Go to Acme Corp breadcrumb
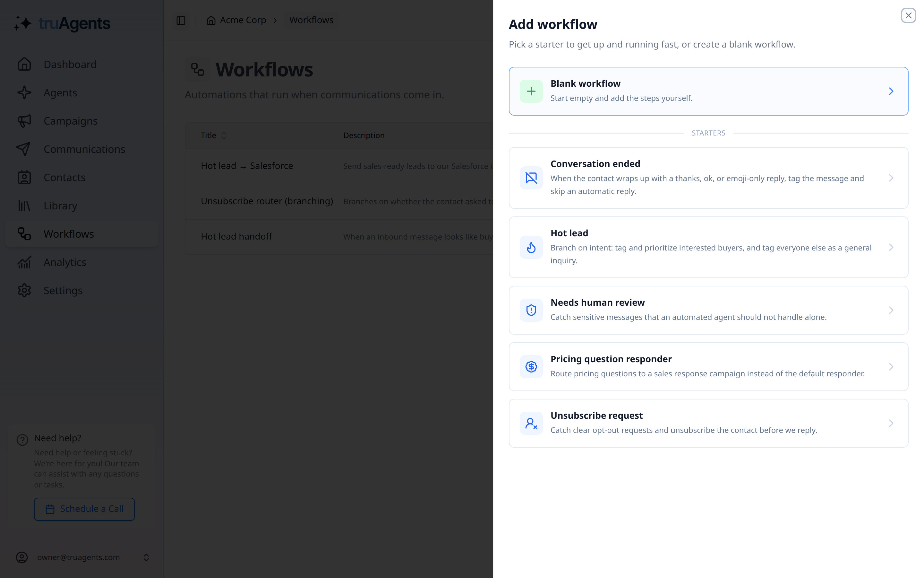The width and height of the screenshot is (924, 578). click(243, 20)
